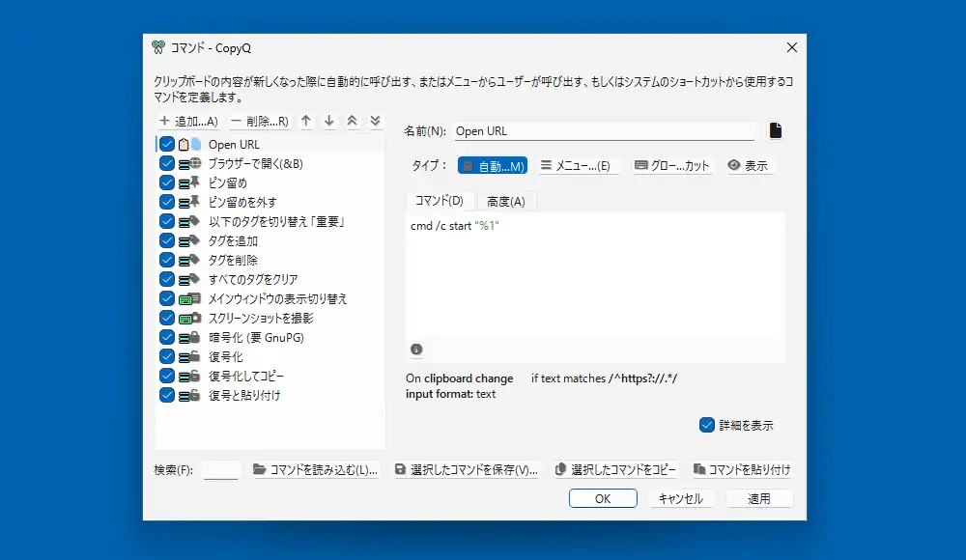Toggle the メニュー type button
The width and height of the screenshot is (966, 560).
[576, 166]
